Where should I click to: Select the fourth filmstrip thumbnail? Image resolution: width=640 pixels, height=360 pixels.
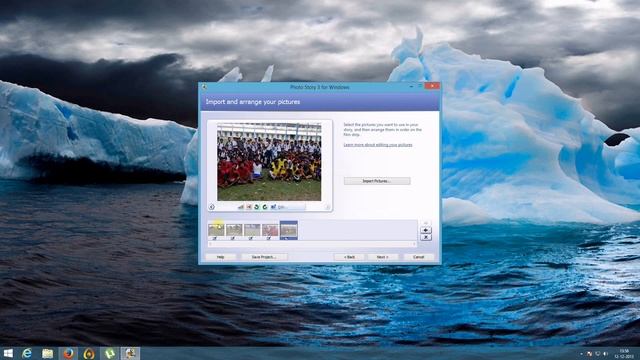pos(270,230)
